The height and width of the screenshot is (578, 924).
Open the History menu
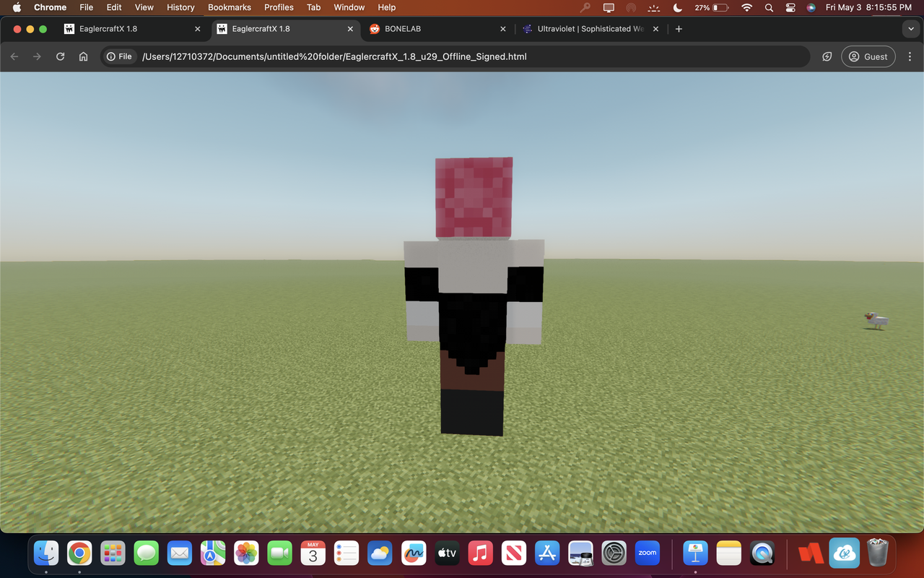(180, 7)
